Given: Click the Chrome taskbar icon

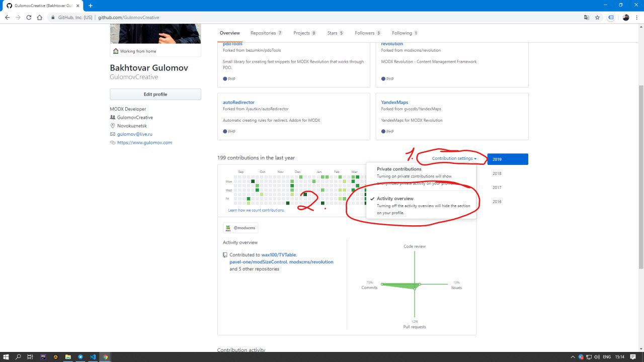Looking at the screenshot, I should pos(105,357).
